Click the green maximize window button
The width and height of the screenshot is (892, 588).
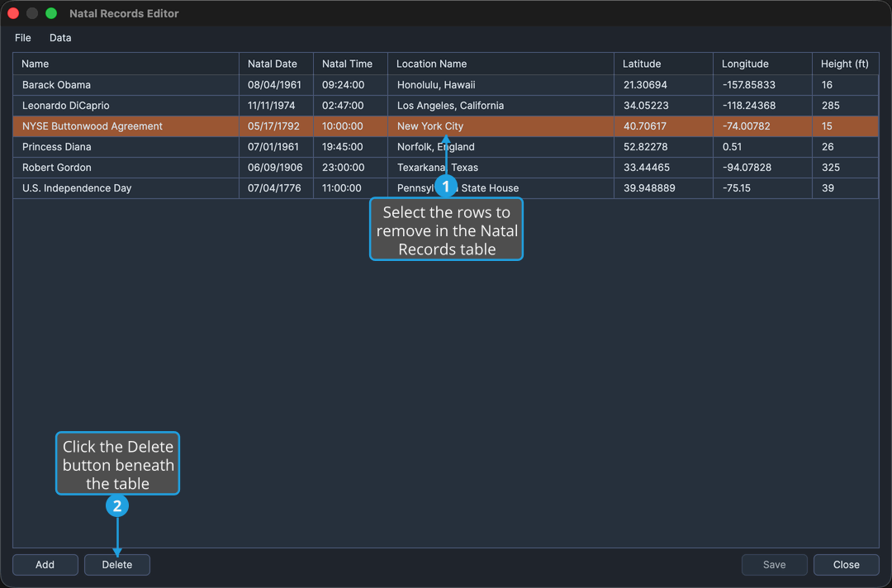pyautogui.click(x=51, y=13)
